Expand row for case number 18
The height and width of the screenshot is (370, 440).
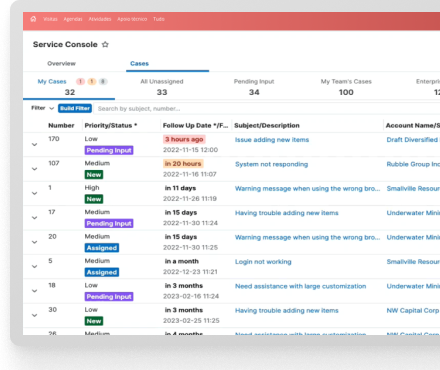tap(34, 291)
